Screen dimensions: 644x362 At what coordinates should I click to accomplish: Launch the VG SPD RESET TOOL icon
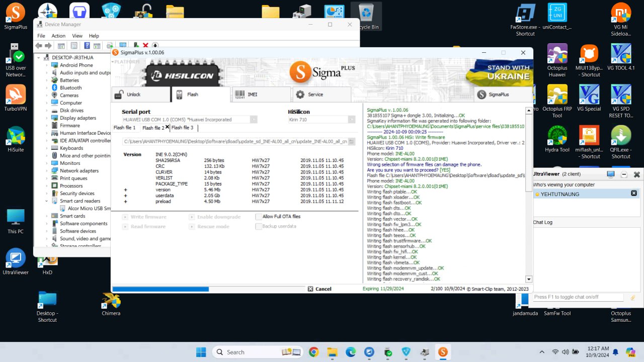[621, 101]
